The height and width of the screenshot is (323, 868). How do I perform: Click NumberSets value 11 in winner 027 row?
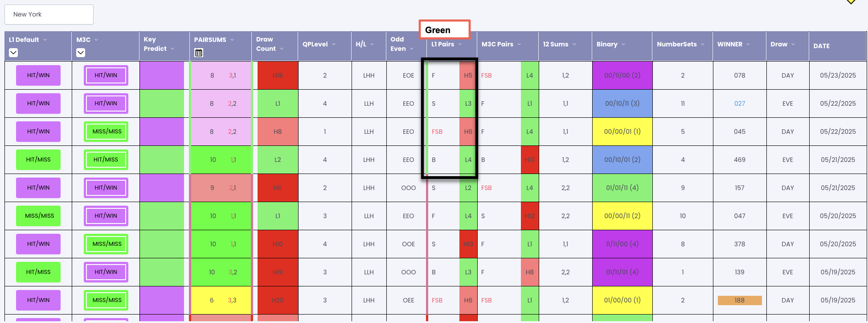tap(683, 104)
